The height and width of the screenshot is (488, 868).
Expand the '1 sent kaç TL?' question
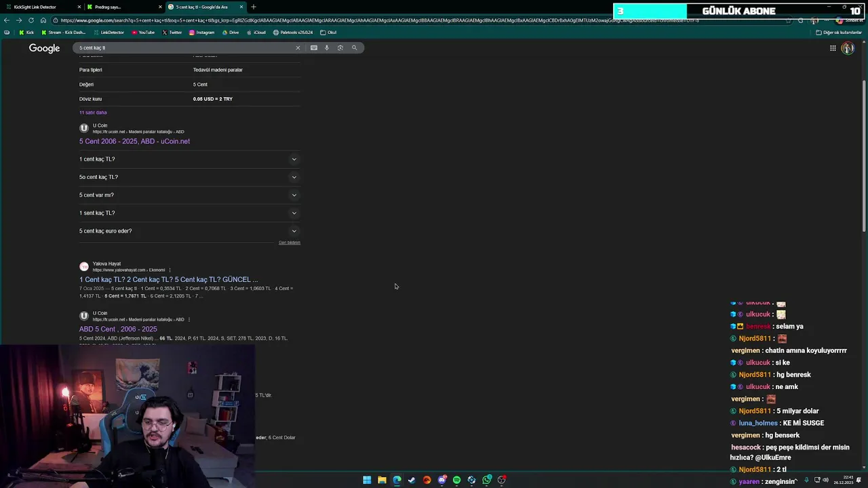189,213
